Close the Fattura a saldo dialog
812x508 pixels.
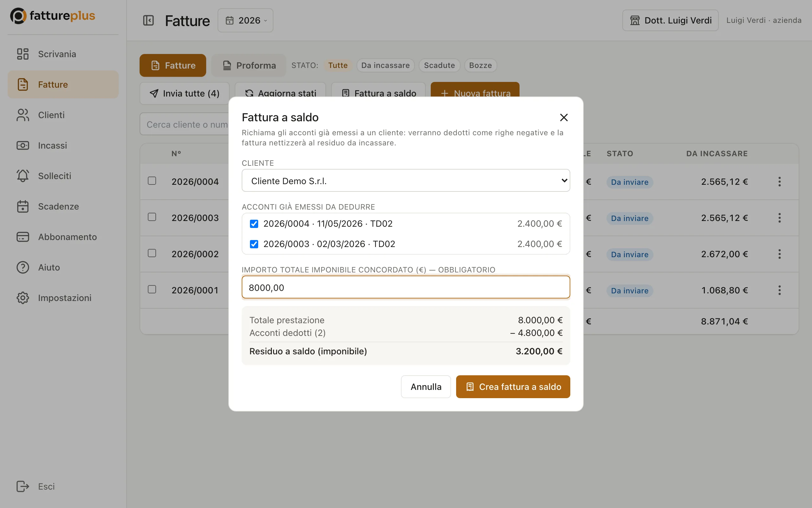pyautogui.click(x=564, y=117)
